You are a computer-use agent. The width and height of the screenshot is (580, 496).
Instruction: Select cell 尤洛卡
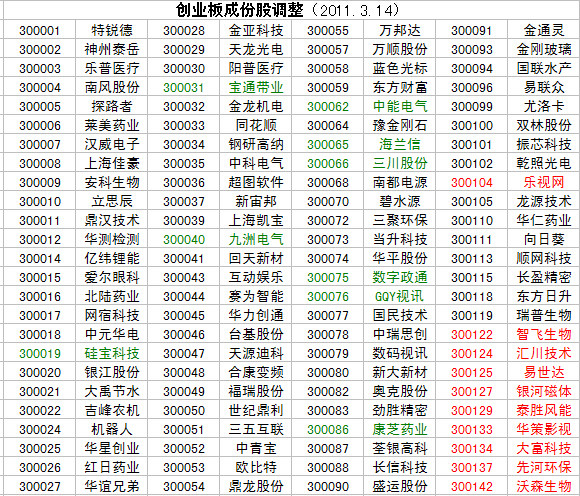[544, 107]
